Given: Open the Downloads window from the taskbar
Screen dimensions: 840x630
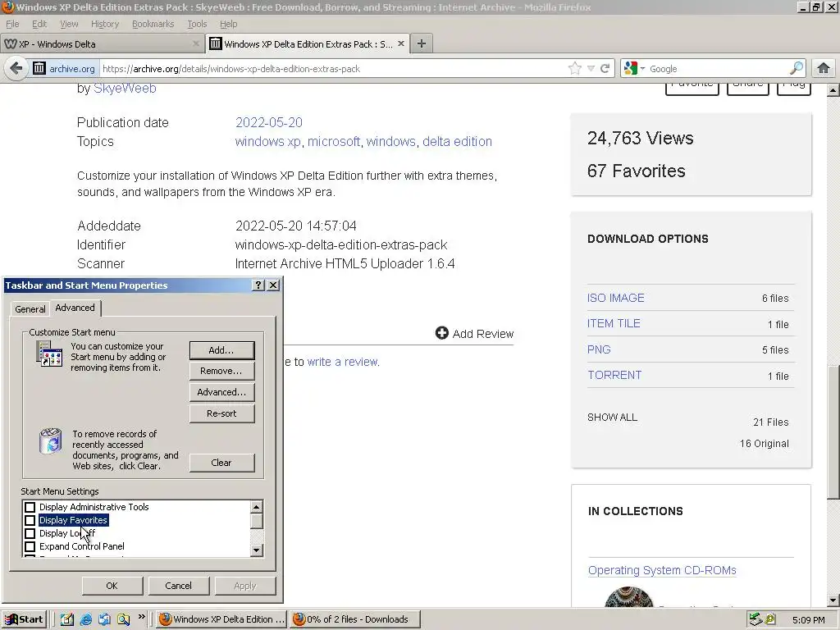Looking at the screenshot, I should pyautogui.click(x=355, y=619).
